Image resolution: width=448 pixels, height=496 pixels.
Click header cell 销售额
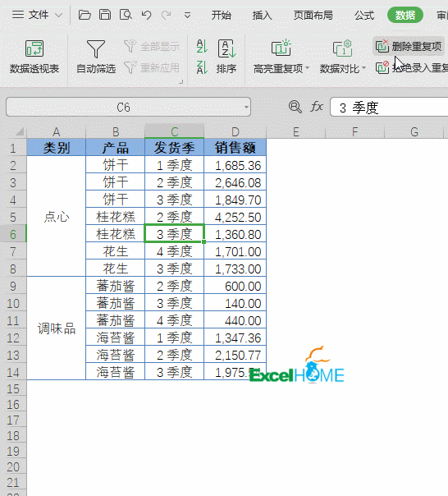pyautogui.click(x=235, y=148)
